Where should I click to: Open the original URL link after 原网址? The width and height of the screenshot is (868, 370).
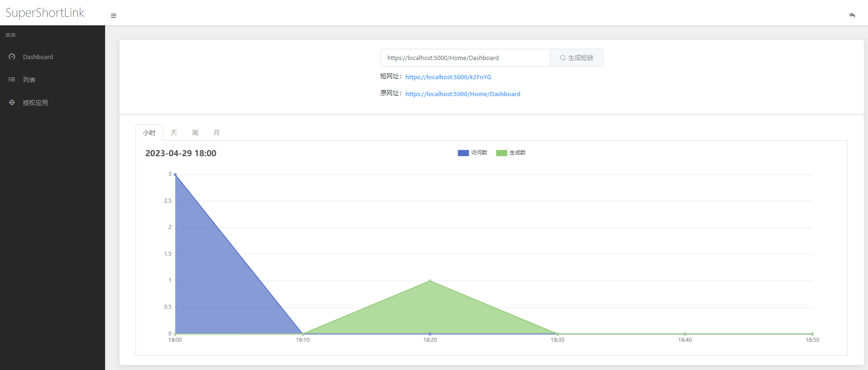pos(463,94)
